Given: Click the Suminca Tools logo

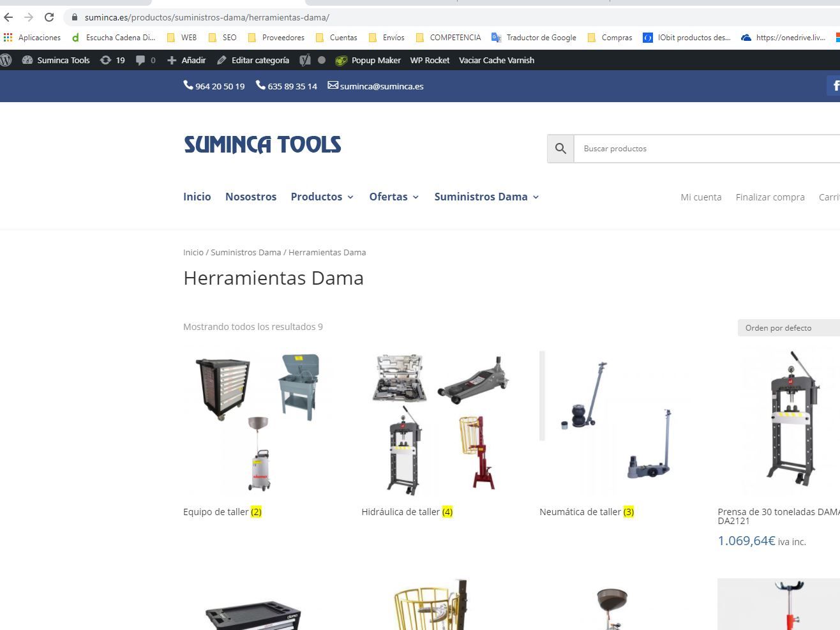Looking at the screenshot, I should [262, 145].
